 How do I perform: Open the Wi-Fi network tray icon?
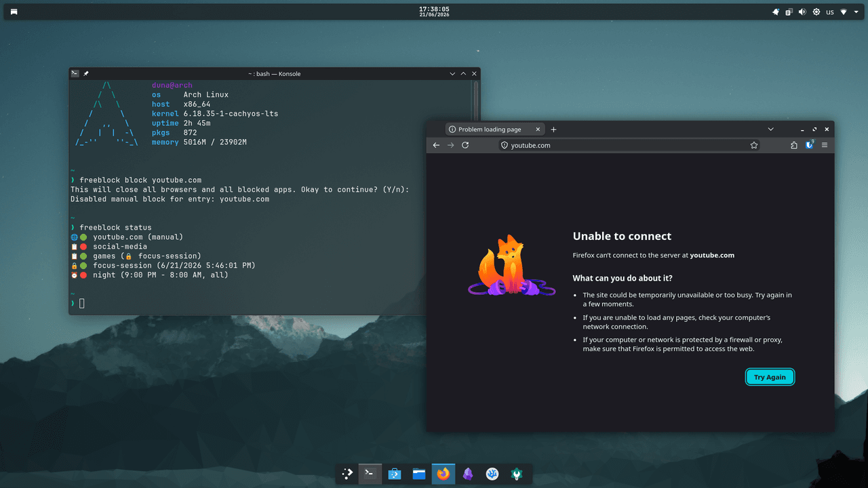pos(844,12)
